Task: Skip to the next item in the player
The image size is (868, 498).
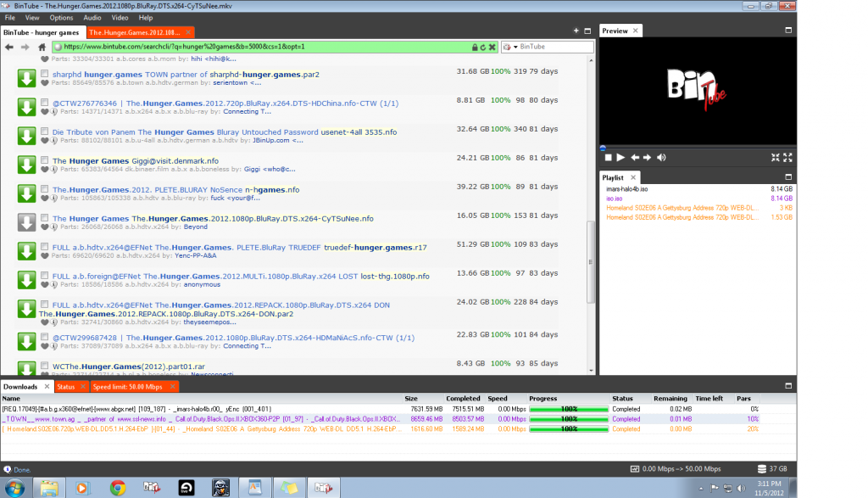Action: pyautogui.click(x=647, y=158)
